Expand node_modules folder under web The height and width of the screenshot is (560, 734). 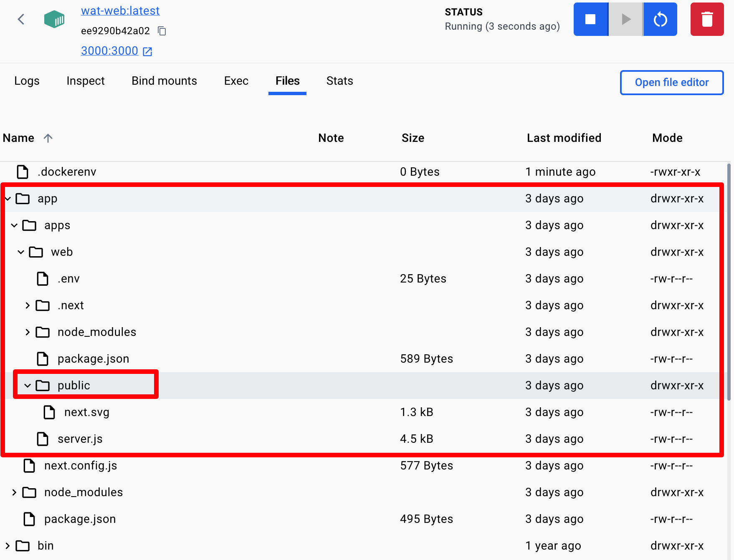pos(28,332)
